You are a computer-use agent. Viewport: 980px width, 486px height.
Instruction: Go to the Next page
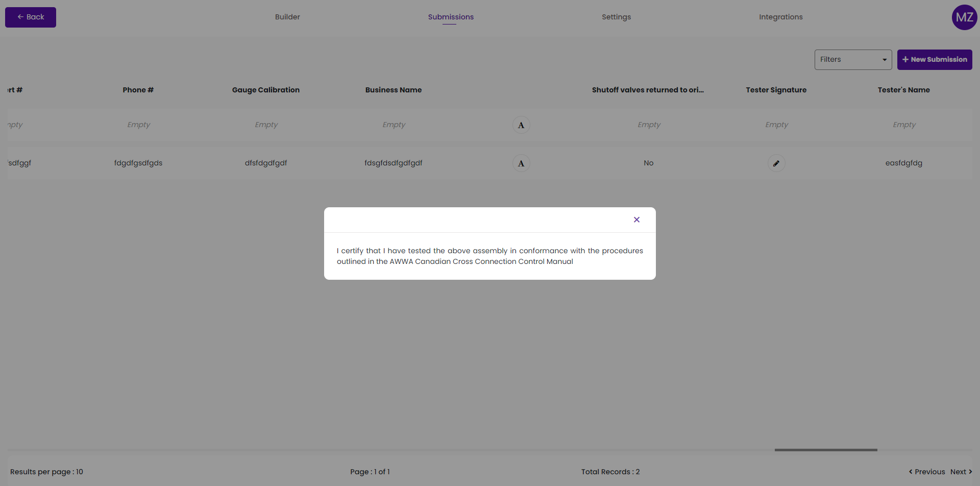point(961,472)
